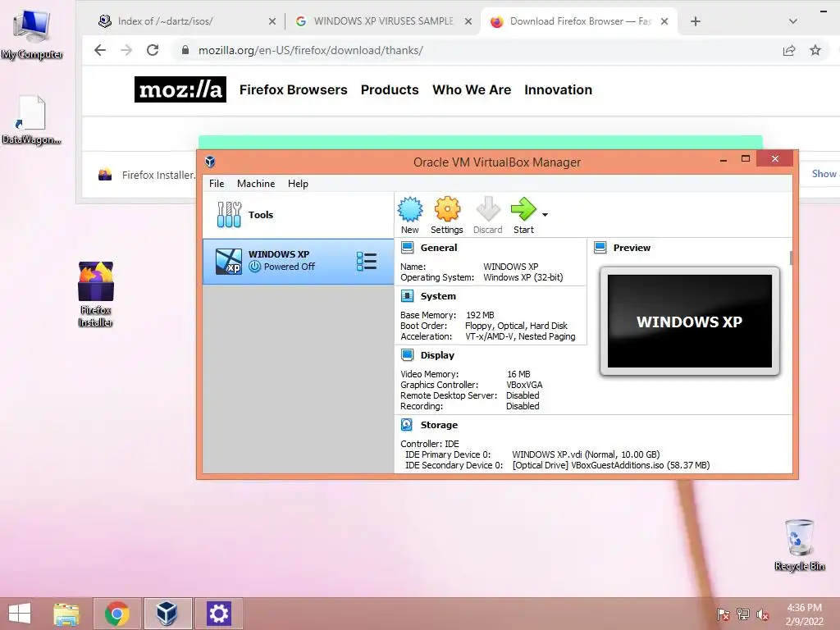The height and width of the screenshot is (630, 840).
Task: Click Show all downloads link
Action: click(824, 174)
